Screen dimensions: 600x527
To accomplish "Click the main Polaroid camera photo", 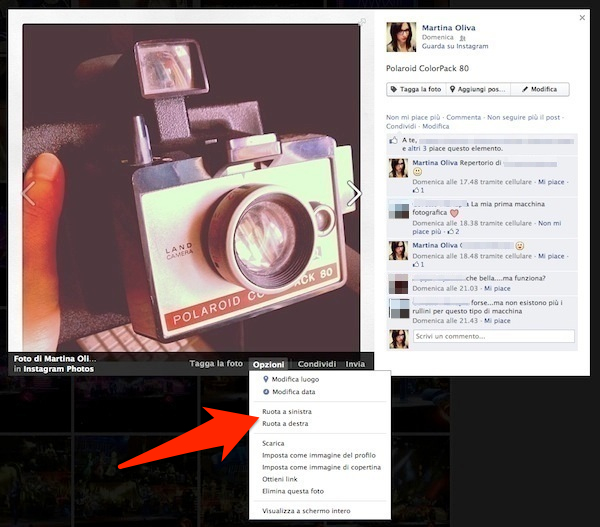I will coord(191,188).
